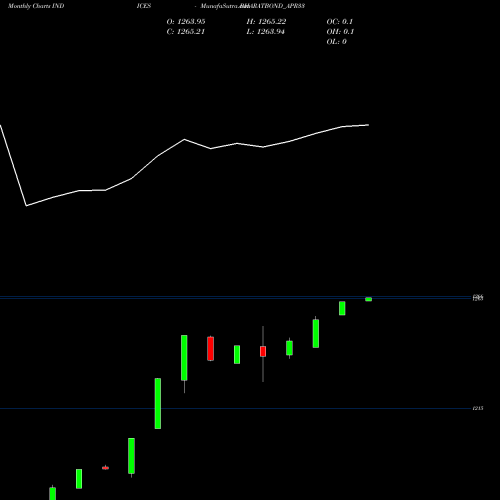This screenshot has width=500, height=500.
Task: Click the close value 'C: 1265.21'
Action: (186, 32)
